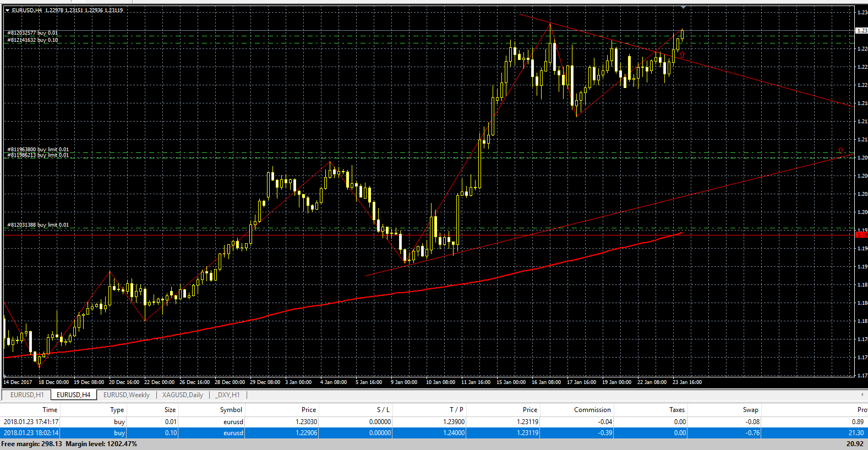Click the swap value -0.76

(752, 433)
